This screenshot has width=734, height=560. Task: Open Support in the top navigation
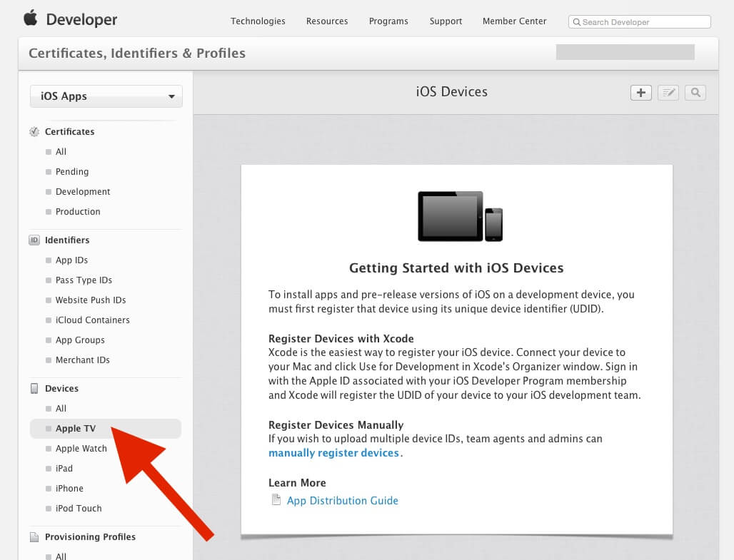pos(446,21)
